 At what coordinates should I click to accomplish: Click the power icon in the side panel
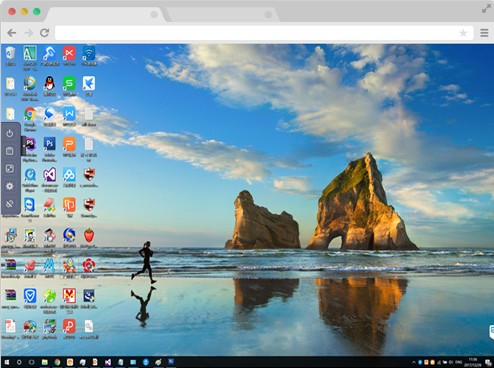10,133
